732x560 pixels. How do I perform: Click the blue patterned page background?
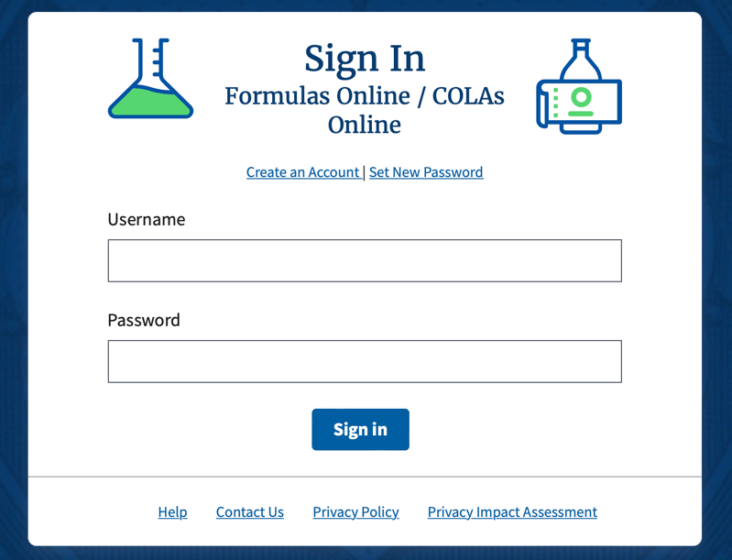click(x=13, y=275)
